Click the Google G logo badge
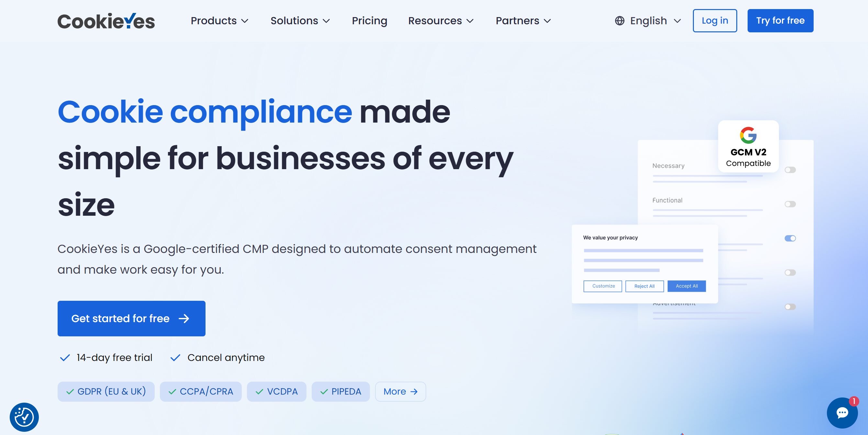The image size is (868, 435). click(748, 135)
